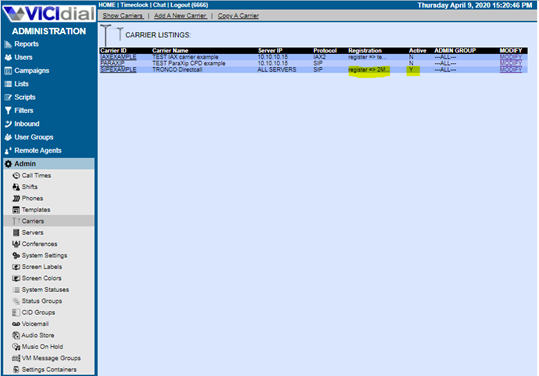Click the Inbound phone icon
This screenshot has width=539, height=376.
pos(8,124)
